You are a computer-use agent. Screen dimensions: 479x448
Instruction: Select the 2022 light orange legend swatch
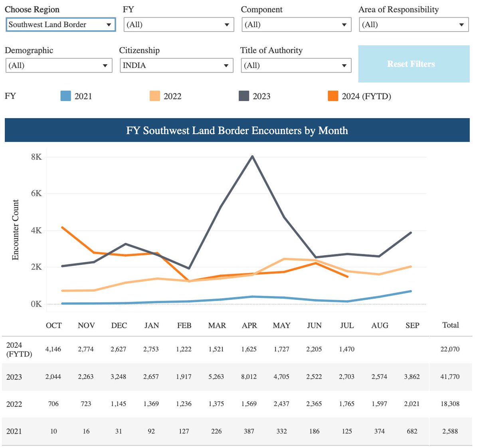pyautogui.click(x=154, y=96)
